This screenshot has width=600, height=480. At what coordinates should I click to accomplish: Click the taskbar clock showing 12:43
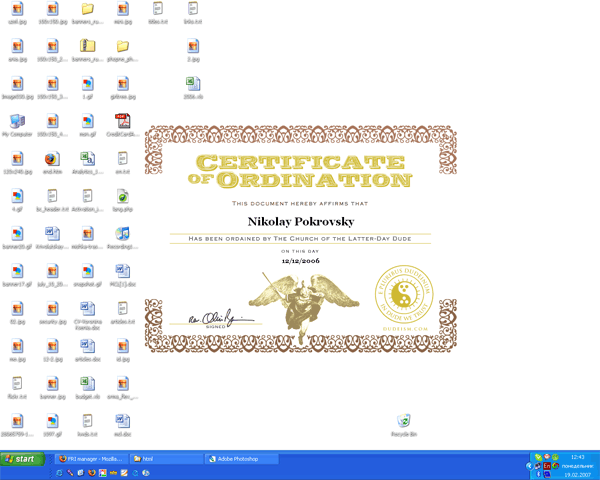pyautogui.click(x=577, y=457)
